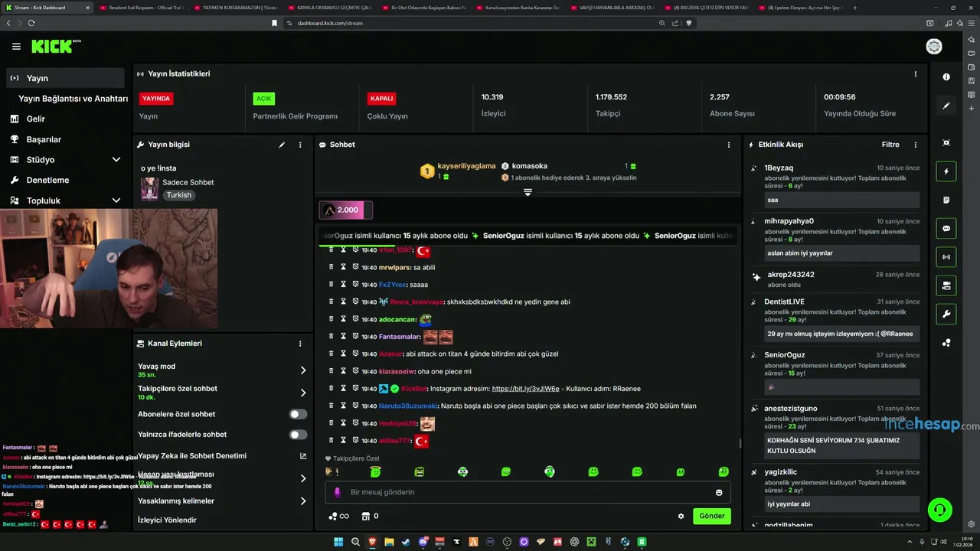Click the 2.000 pinned badge in chat
Viewport: 980px width, 551px height.
pyautogui.click(x=346, y=210)
